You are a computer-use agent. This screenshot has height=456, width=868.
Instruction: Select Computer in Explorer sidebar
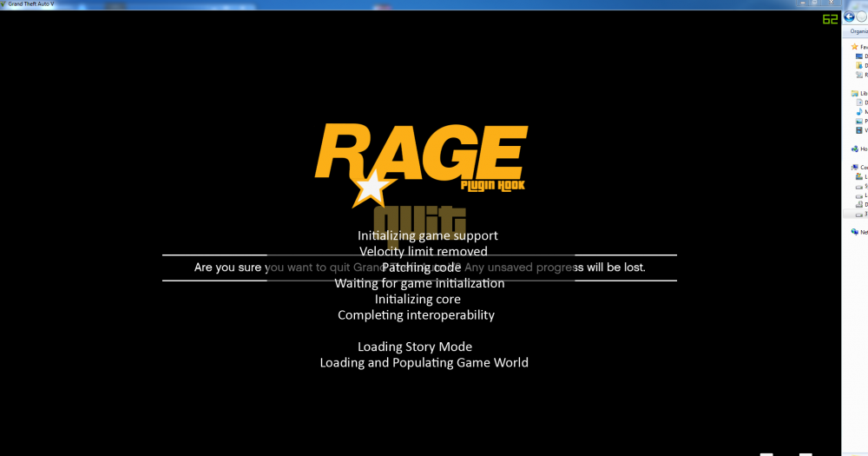(x=859, y=168)
